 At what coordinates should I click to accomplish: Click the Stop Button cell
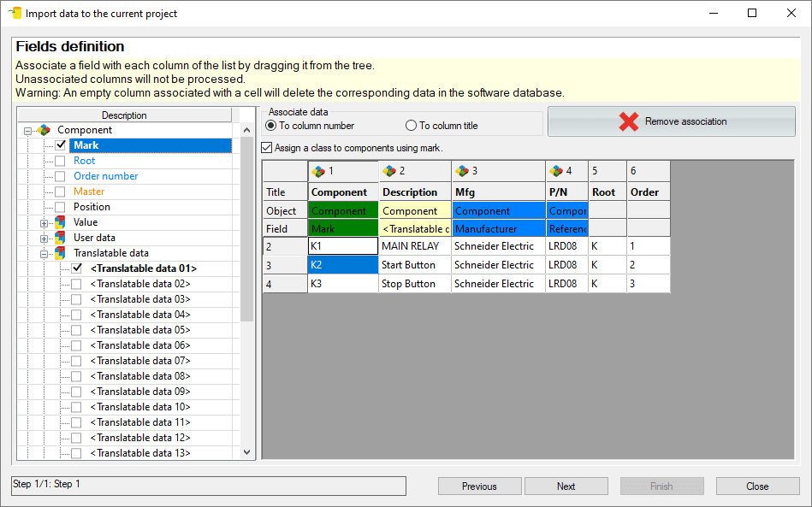(x=415, y=284)
